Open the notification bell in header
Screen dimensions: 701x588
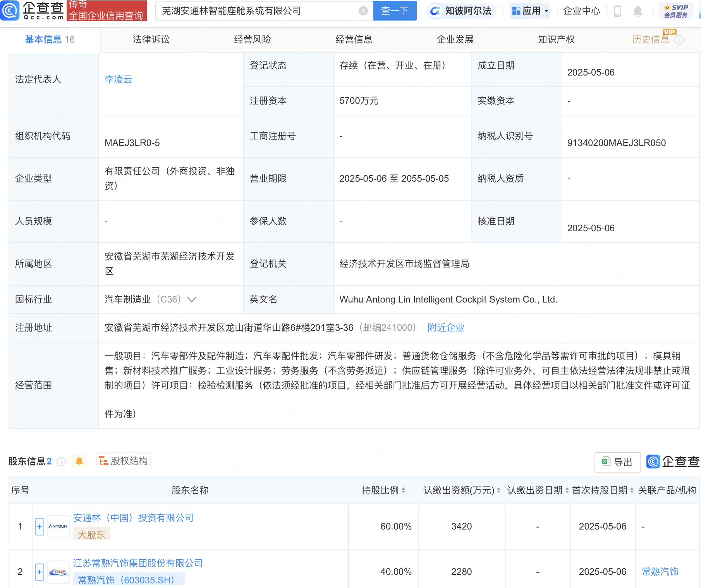637,11
